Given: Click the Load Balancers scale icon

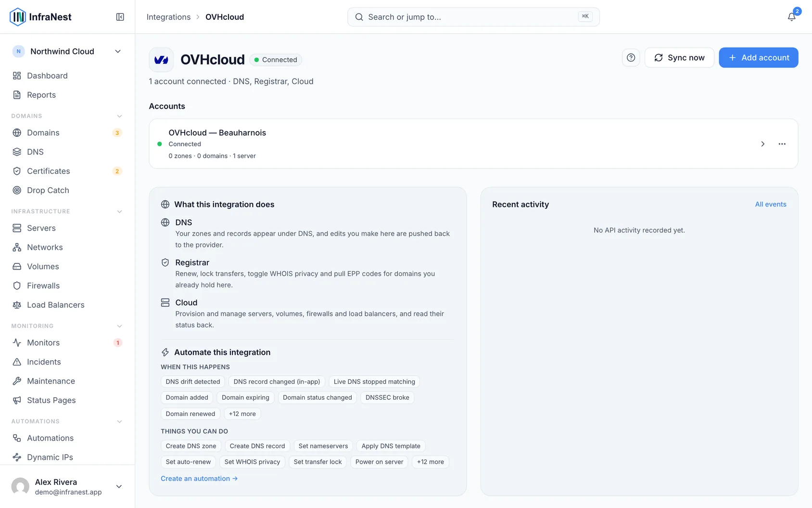Looking at the screenshot, I should pyautogui.click(x=17, y=305).
